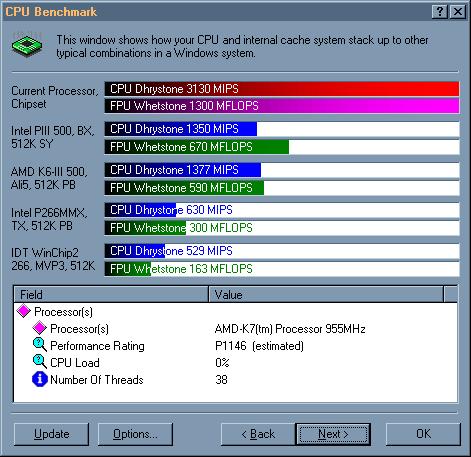Screen dimensions: 471x457
Task: Click the Update button
Action: tap(52, 434)
